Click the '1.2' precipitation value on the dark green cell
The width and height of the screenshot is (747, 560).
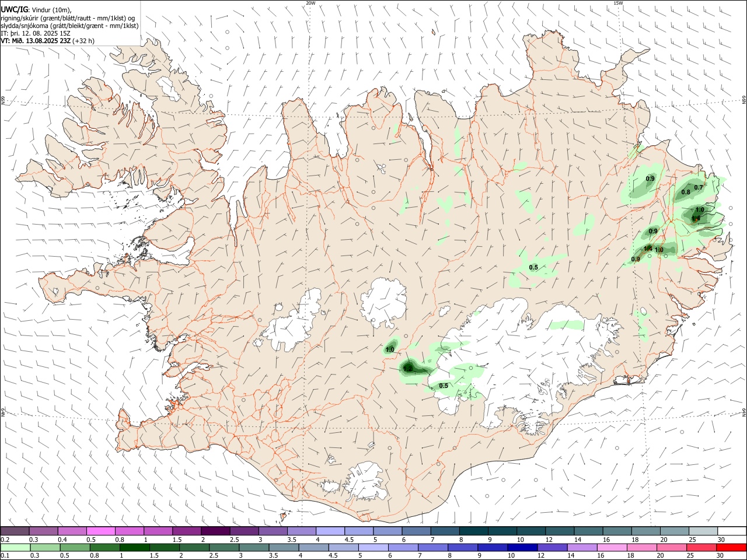[x=408, y=369]
